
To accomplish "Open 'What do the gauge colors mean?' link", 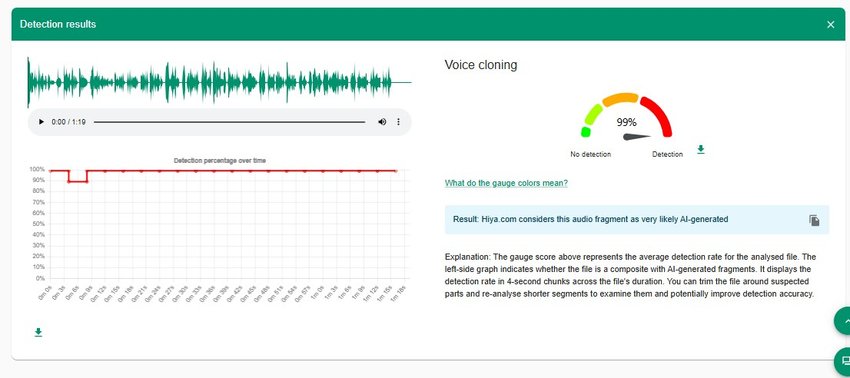I will 506,183.
